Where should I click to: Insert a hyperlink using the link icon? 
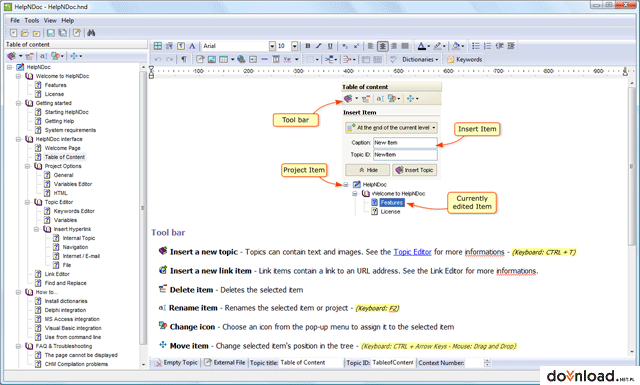click(200, 60)
